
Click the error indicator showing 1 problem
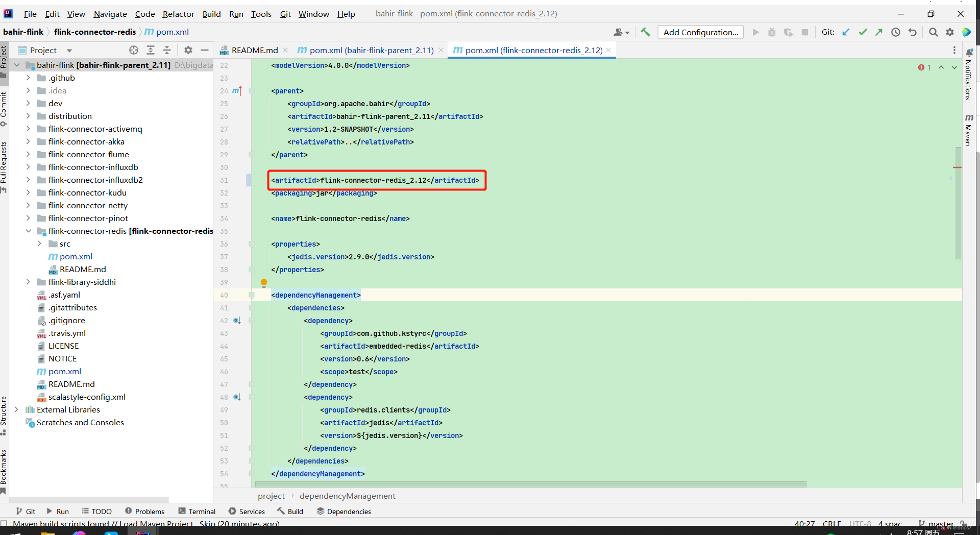point(924,67)
